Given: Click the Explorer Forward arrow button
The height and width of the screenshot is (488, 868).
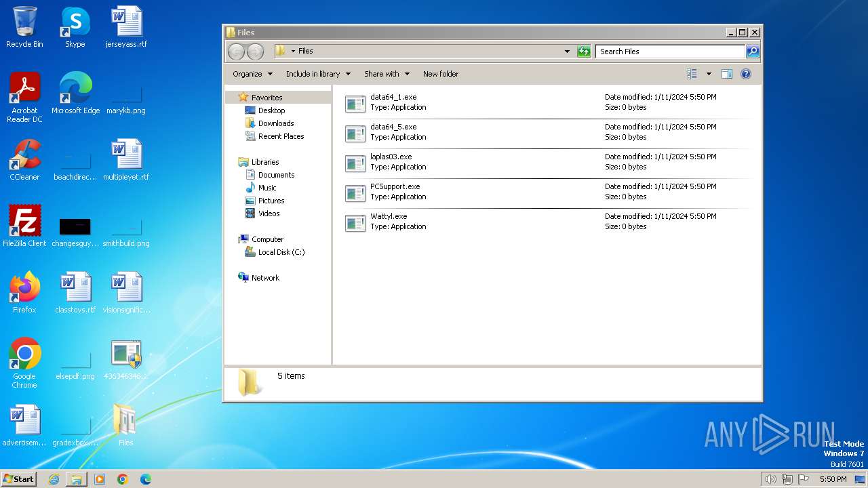Looking at the screenshot, I should point(255,52).
